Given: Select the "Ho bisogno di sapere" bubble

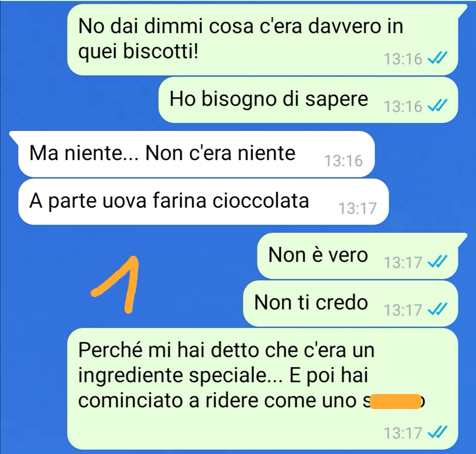Looking at the screenshot, I should pyautogui.click(x=308, y=100).
